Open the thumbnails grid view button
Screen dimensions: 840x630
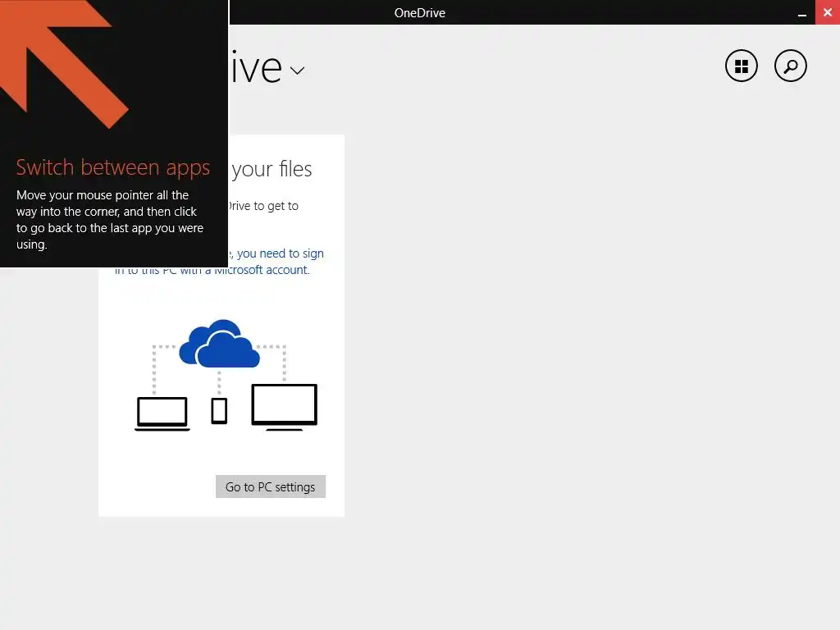tap(741, 66)
